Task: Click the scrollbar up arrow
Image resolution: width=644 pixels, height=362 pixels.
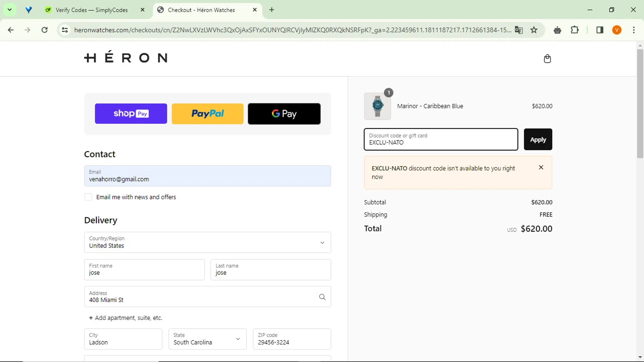Action: pos(640,45)
